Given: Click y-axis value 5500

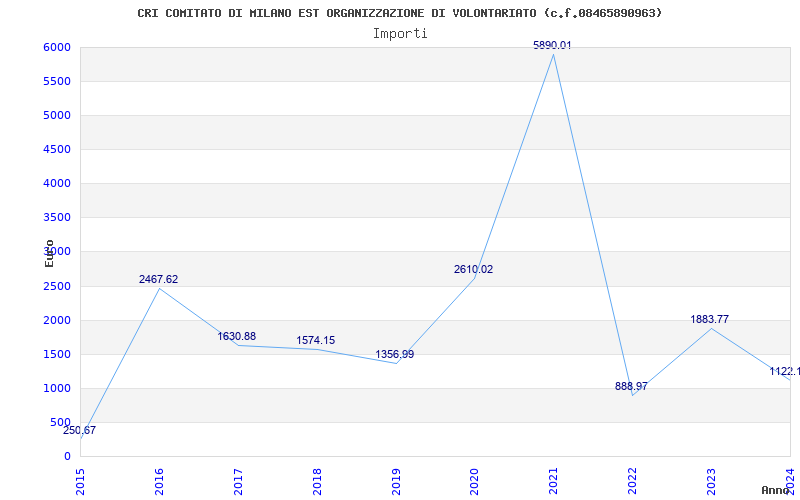Looking at the screenshot, I should 57,82.
